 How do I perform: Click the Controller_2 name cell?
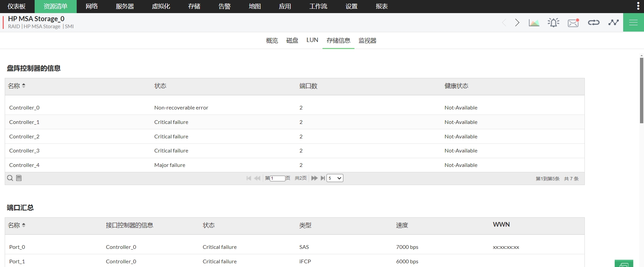point(24,137)
